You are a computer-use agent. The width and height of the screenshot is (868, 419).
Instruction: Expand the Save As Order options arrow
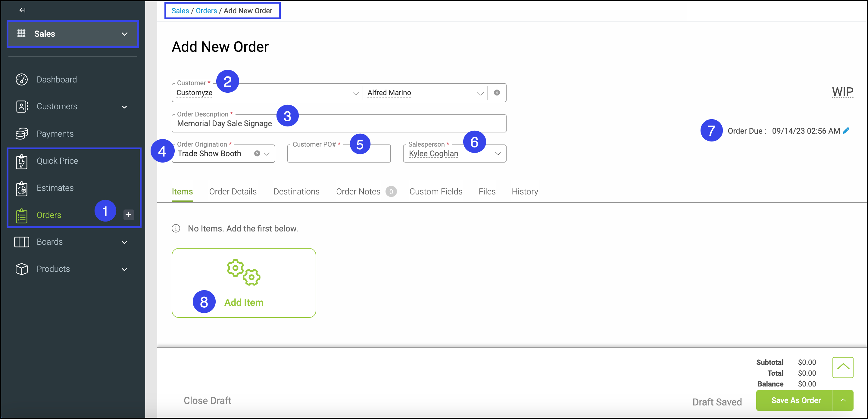pos(843,400)
